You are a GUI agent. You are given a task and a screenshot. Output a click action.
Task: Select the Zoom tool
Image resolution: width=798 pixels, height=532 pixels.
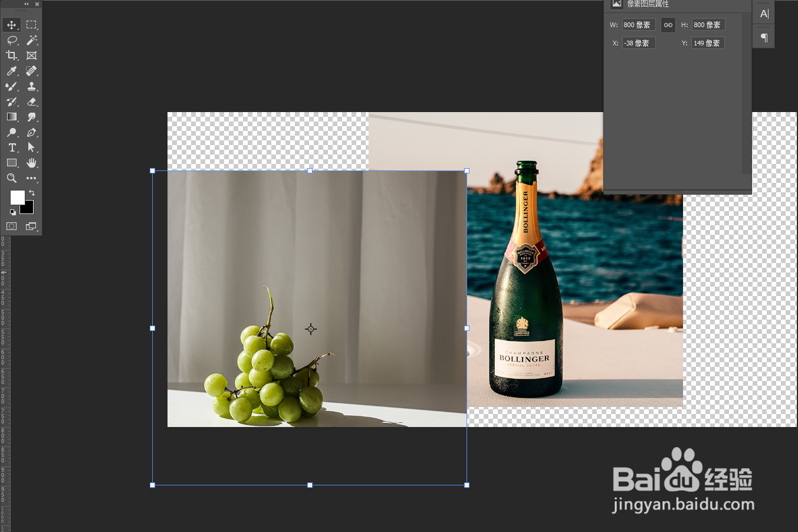pos(12,178)
